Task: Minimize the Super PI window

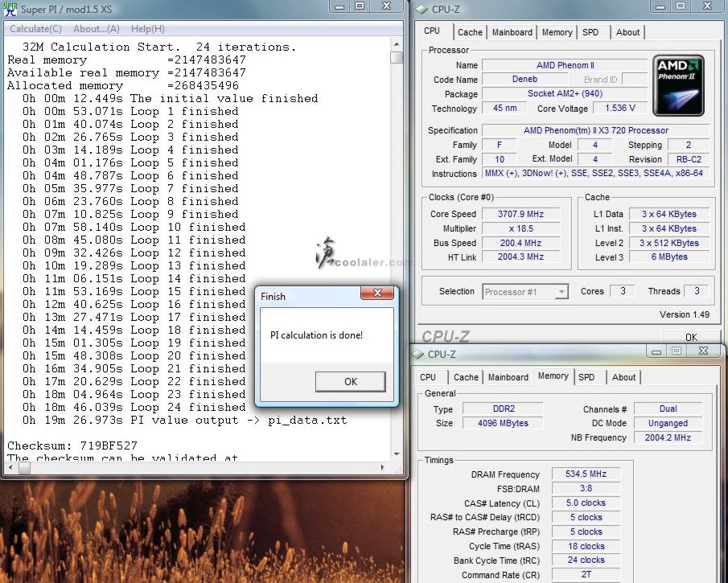Action: tap(339, 6)
